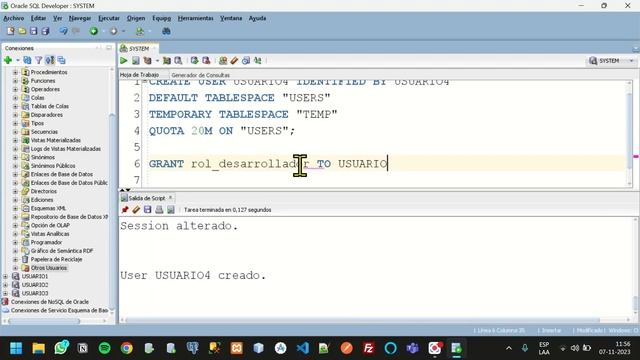Click the funnel Filter icon in the Conexiones panel

coord(39,60)
